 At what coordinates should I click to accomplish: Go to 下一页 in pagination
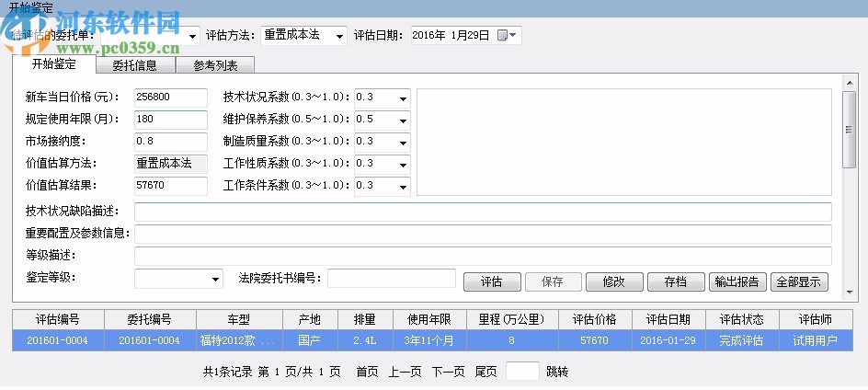449,372
